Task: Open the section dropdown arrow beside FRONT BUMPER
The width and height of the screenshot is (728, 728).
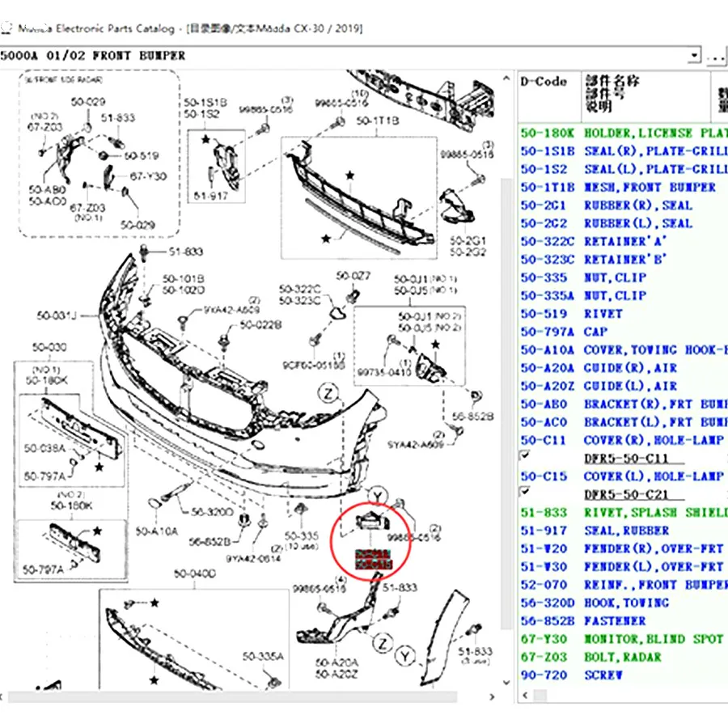Action: pyautogui.click(x=694, y=56)
